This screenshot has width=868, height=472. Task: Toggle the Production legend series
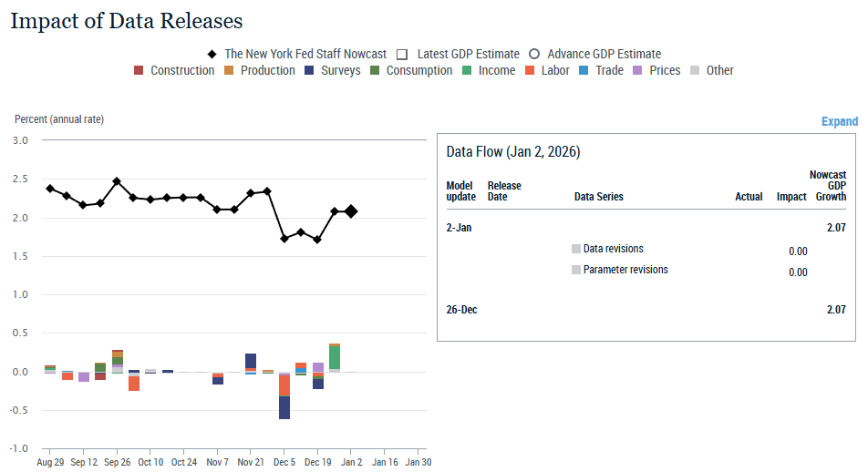(229, 71)
